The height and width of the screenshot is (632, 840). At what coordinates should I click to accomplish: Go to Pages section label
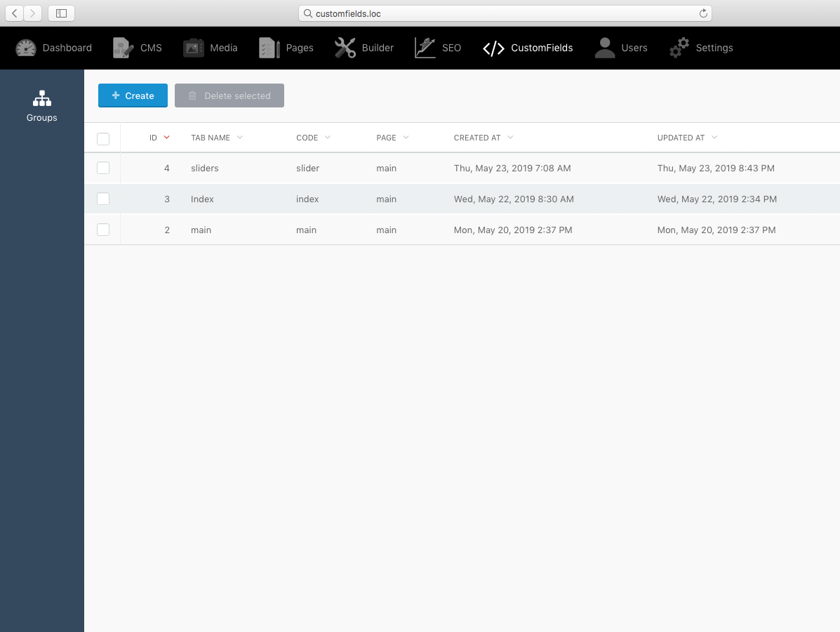300,48
